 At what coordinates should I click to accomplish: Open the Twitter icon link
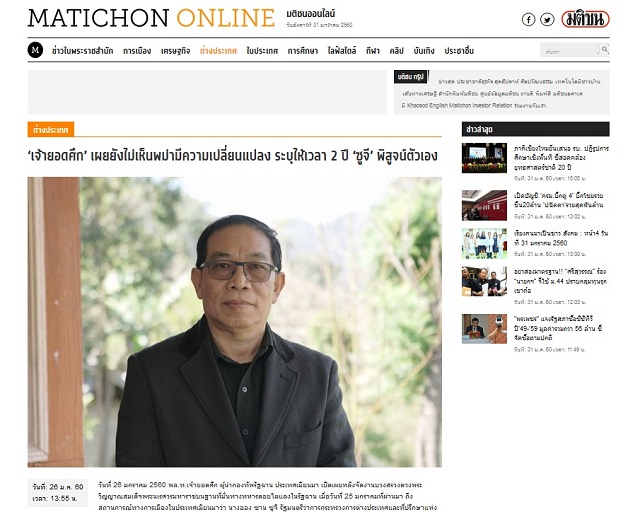tap(547, 19)
